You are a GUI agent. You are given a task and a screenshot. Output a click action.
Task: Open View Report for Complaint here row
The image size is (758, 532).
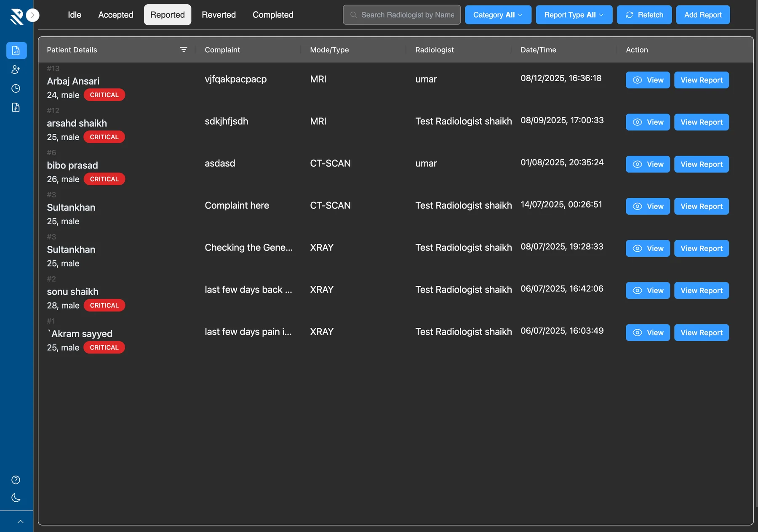702,206
